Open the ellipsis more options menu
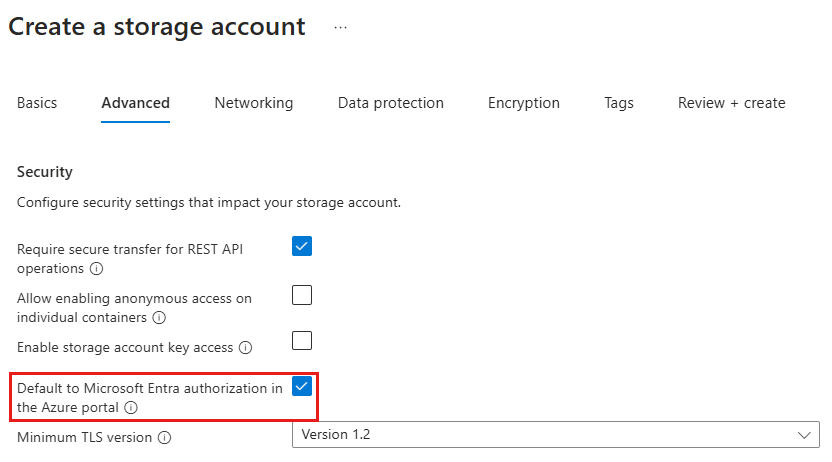 341,28
